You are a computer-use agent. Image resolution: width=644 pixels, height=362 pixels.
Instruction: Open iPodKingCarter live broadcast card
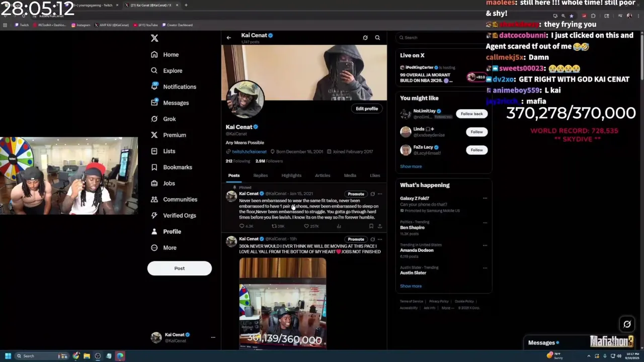click(x=443, y=73)
